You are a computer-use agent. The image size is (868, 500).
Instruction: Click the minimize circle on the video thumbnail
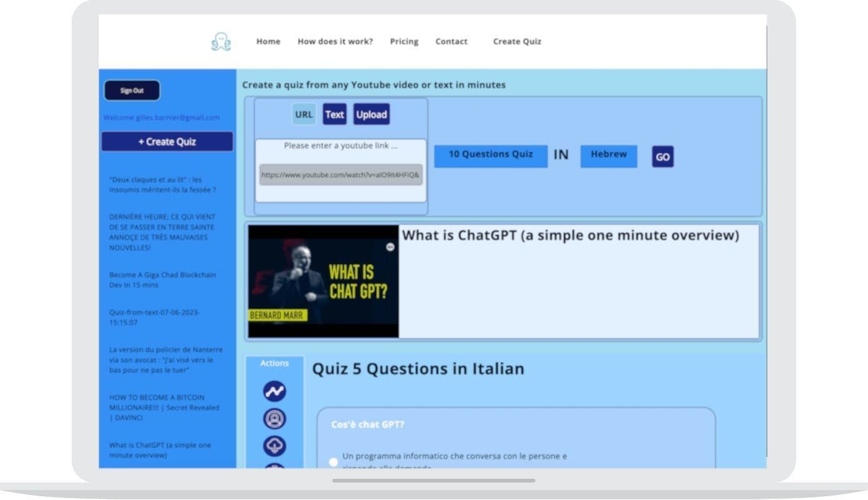(389, 247)
